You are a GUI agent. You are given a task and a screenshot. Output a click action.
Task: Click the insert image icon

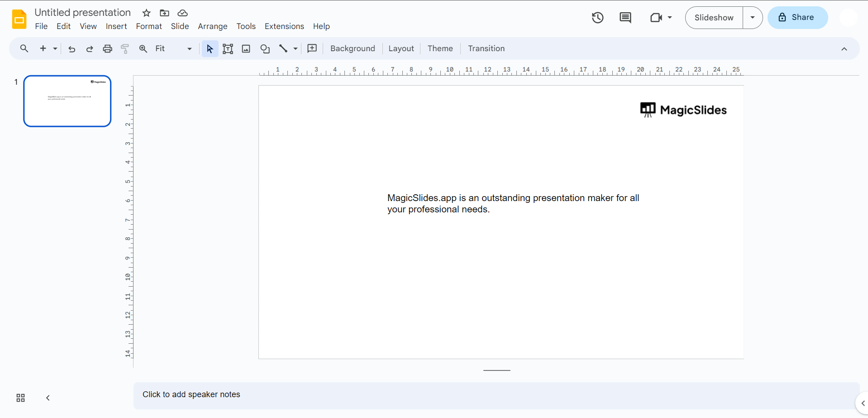(246, 49)
